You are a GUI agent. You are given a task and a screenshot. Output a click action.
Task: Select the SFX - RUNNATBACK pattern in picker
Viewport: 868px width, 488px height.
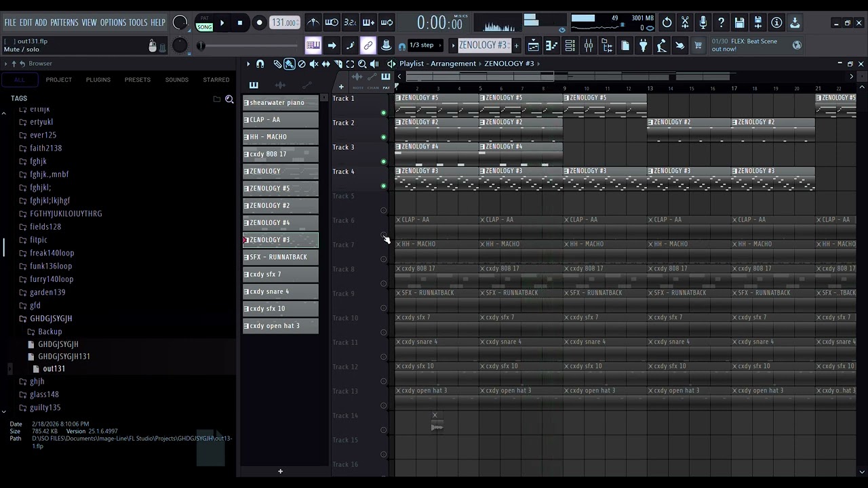[281, 257]
